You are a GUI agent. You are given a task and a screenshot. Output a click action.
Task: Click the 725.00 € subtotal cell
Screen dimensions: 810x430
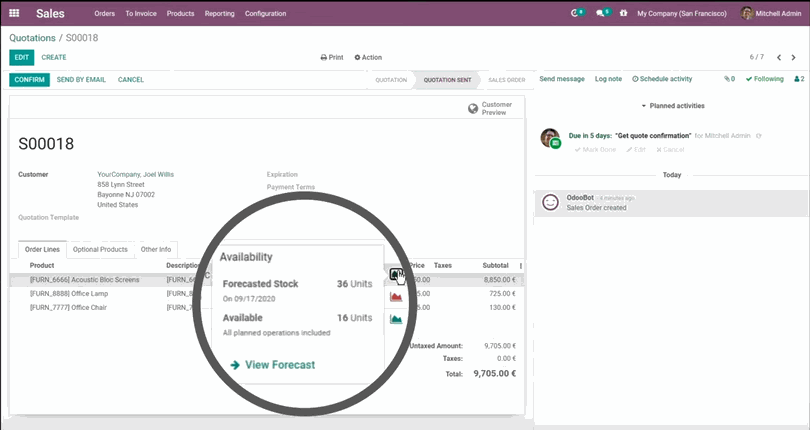(502, 294)
